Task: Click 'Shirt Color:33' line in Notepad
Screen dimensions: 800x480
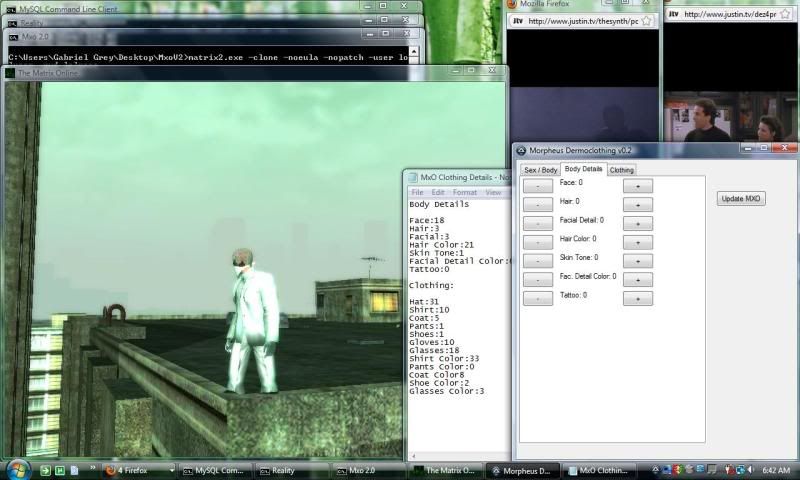Action: (444, 359)
